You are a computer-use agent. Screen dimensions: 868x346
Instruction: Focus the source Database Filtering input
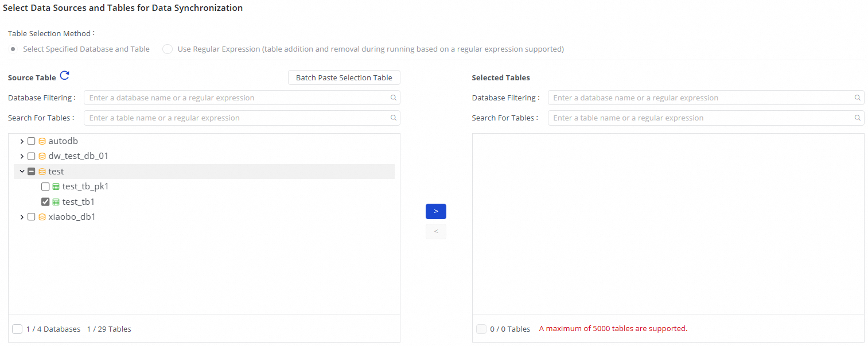click(235, 98)
